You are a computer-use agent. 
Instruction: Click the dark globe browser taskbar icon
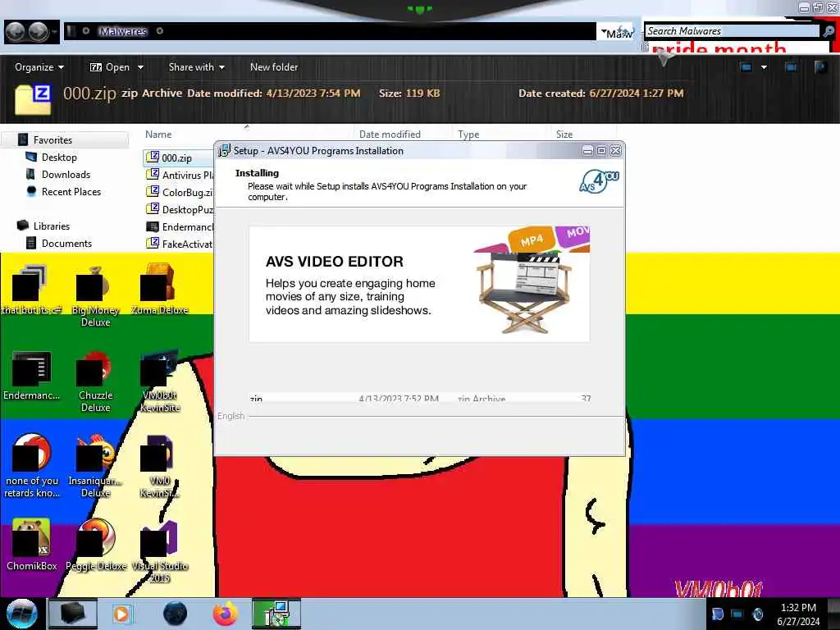click(x=175, y=614)
